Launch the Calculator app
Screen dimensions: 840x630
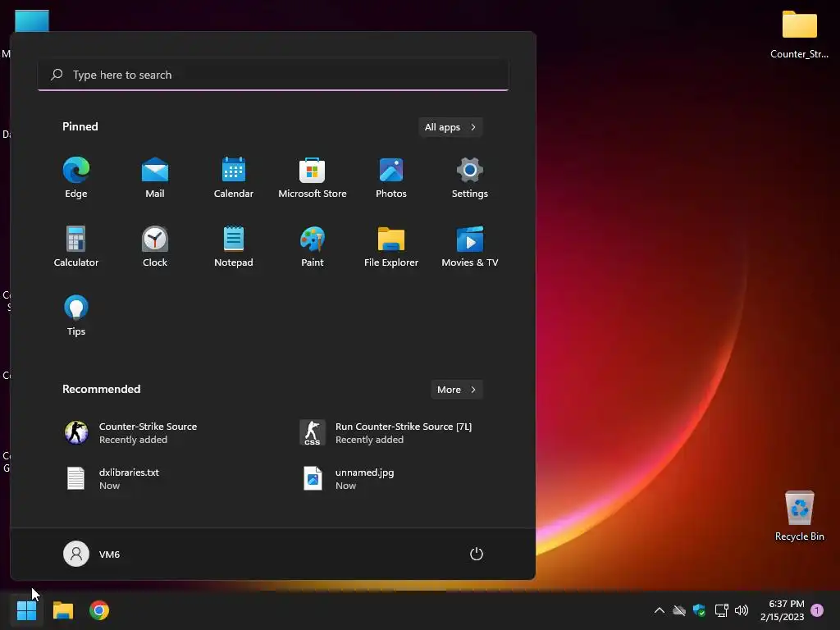tap(76, 247)
